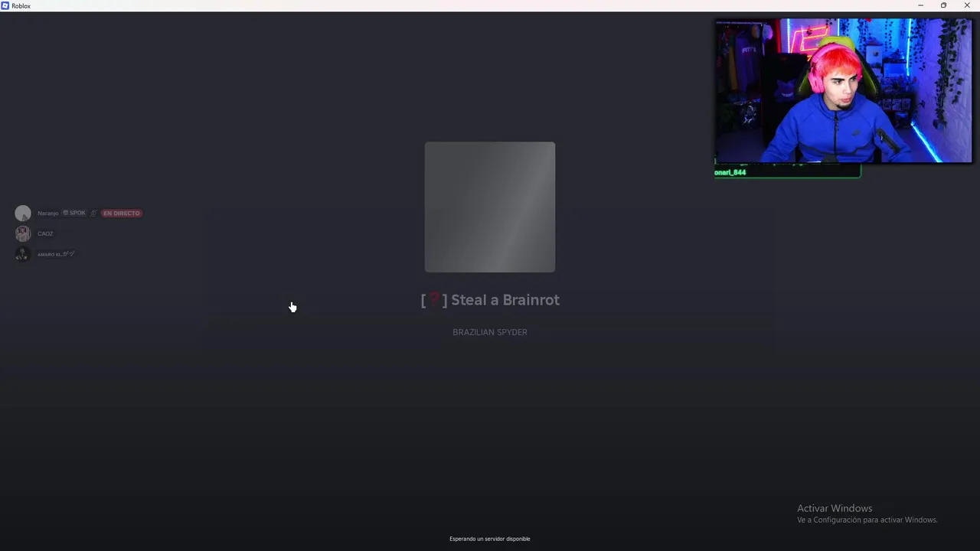Click CAOZ's avatar in the voice overlay

point(23,233)
